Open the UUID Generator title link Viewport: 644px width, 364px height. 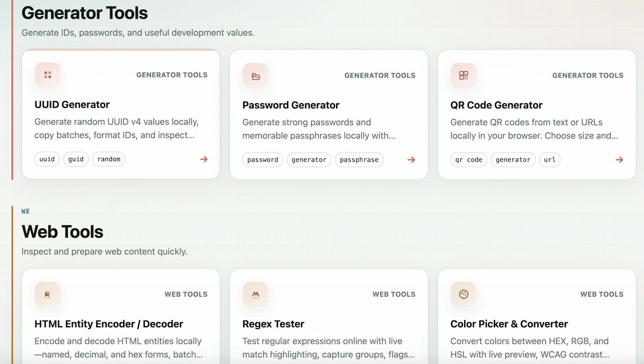[72, 105]
